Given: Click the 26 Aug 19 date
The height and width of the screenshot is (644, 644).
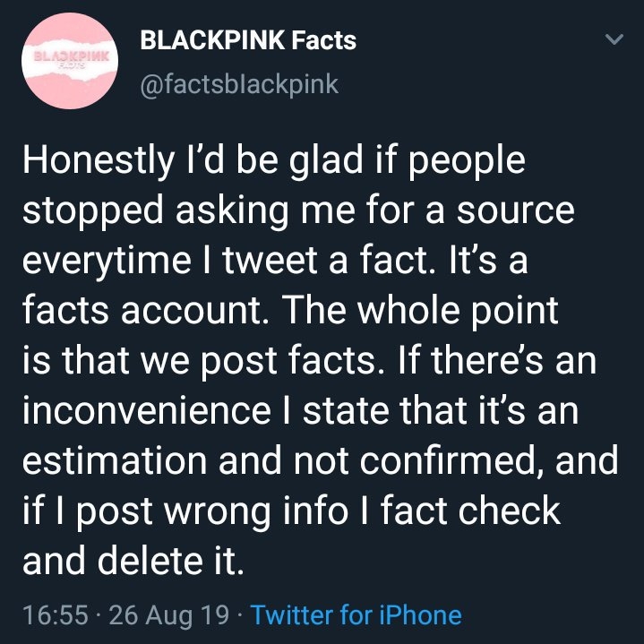Looking at the screenshot, I should pos(168,614).
